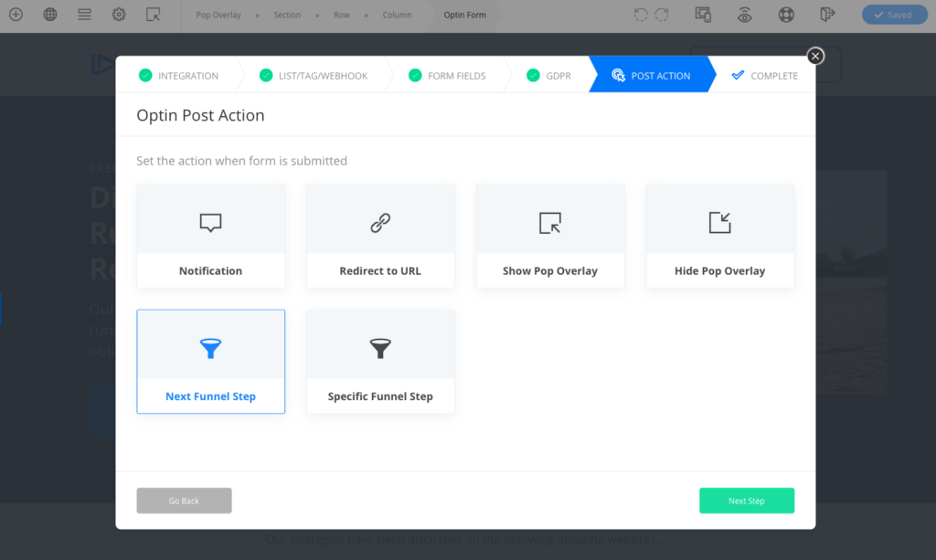Choose the Specific Funnel Step option

click(380, 362)
